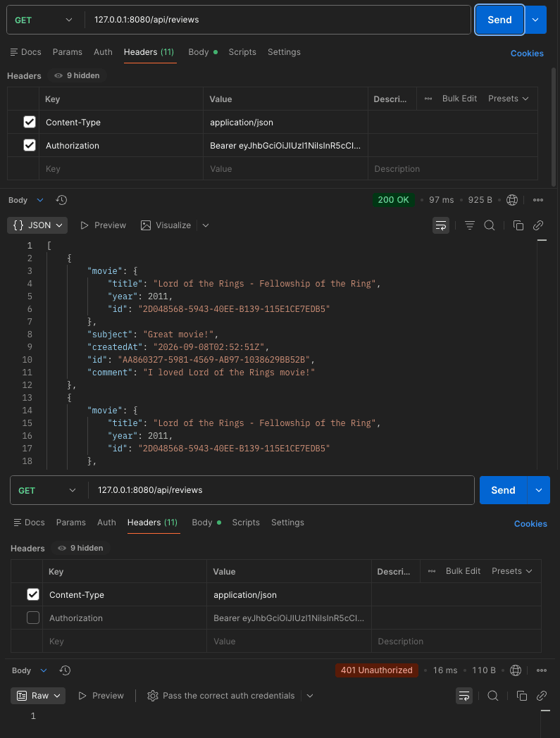Search upper response with magnifier icon
Image resolution: width=560 pixels, height=738 pixels.
point(490,225)
